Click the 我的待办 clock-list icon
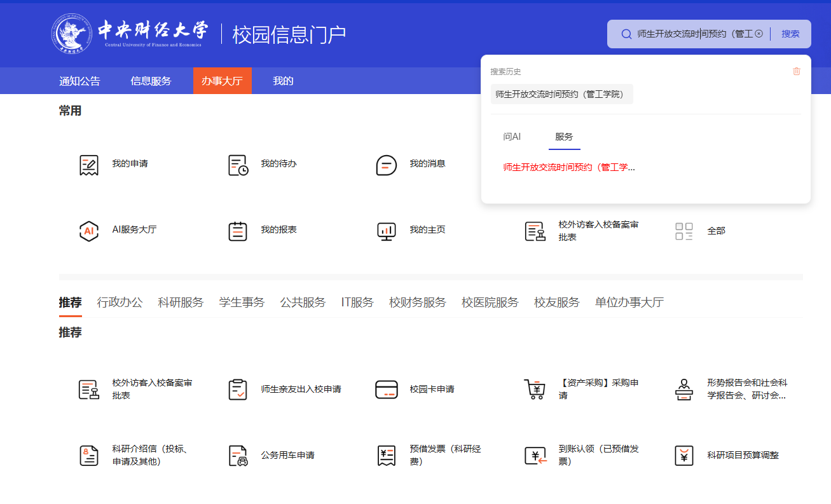Image resolution: width=831 pixels, height=504 pixels. point(238,165)
